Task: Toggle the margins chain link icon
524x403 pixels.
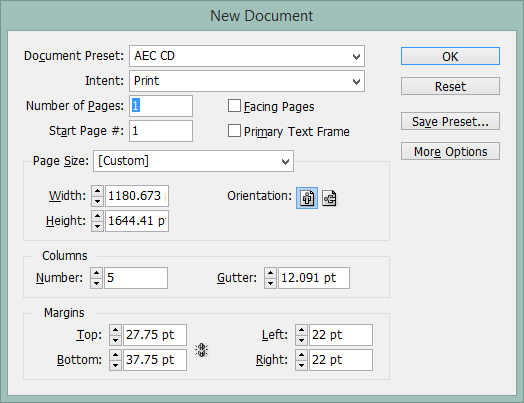Action: (x=202, y=350)
